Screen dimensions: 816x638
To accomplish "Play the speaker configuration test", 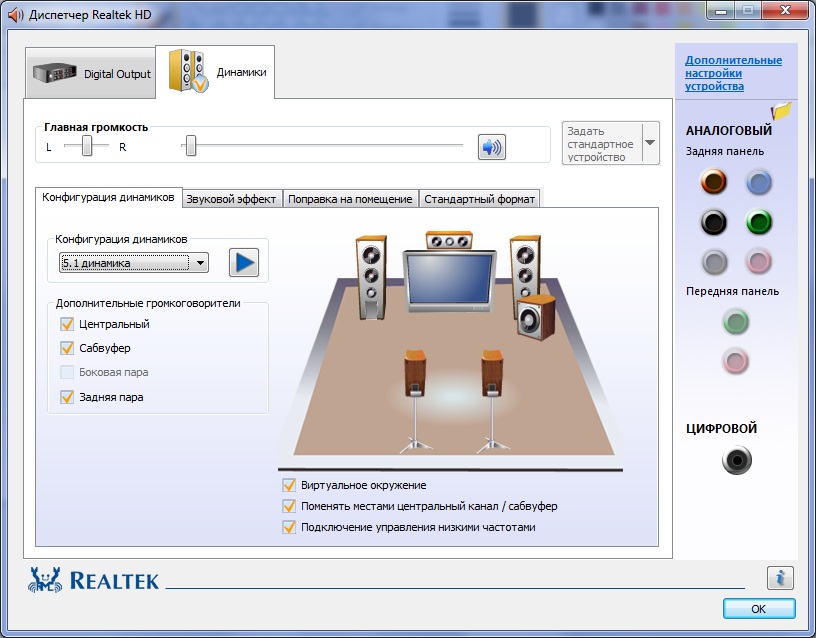I will tap(243, 263).
